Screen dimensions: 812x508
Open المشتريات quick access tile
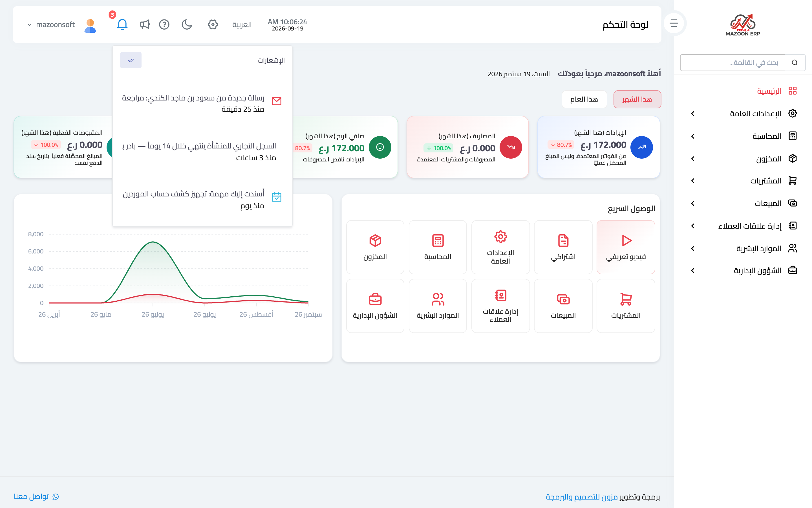coord(626,306)
